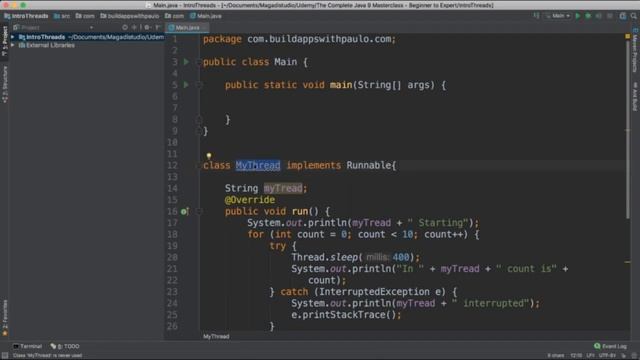Open the Terminal tool window
This screenshot has height=360, width=640.
(x=28, y=346)
